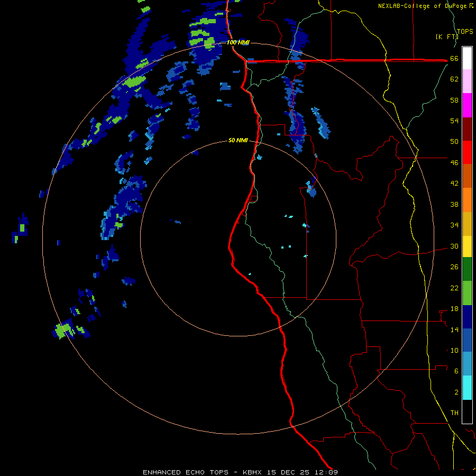Click the TOPS legend title

[465, 31]
